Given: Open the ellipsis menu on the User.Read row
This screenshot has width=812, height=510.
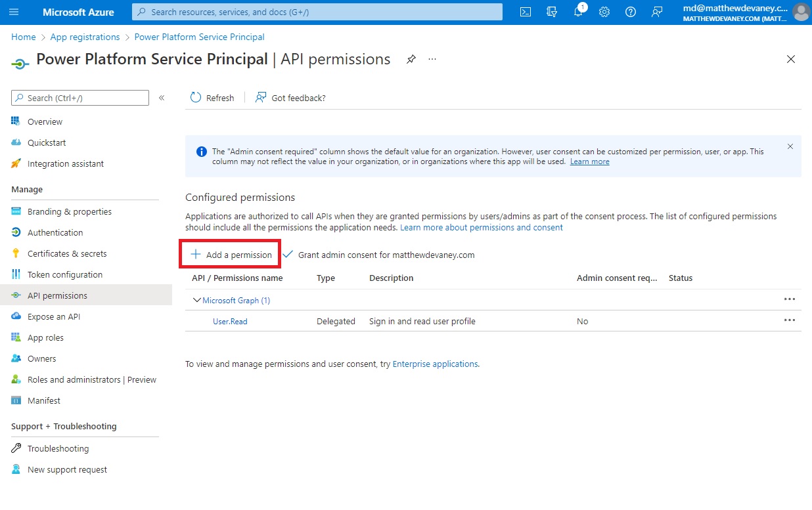Looking at the screenshot, I should pyautogui.click(x=790, y=321).
